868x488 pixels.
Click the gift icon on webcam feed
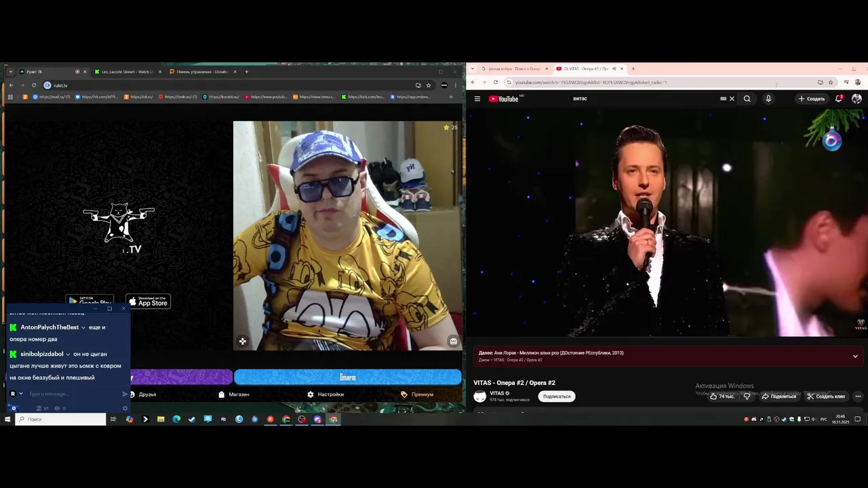[453, 341]
